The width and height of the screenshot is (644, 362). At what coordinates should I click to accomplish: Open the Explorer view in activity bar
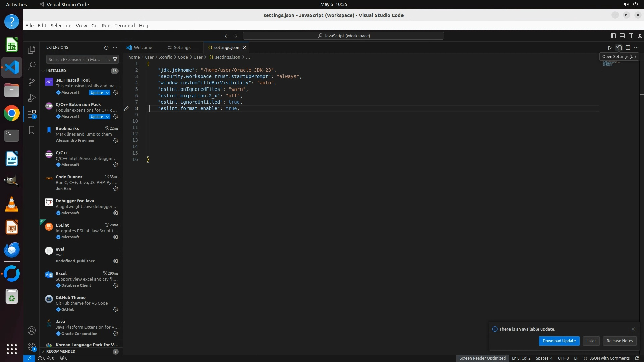31,50
